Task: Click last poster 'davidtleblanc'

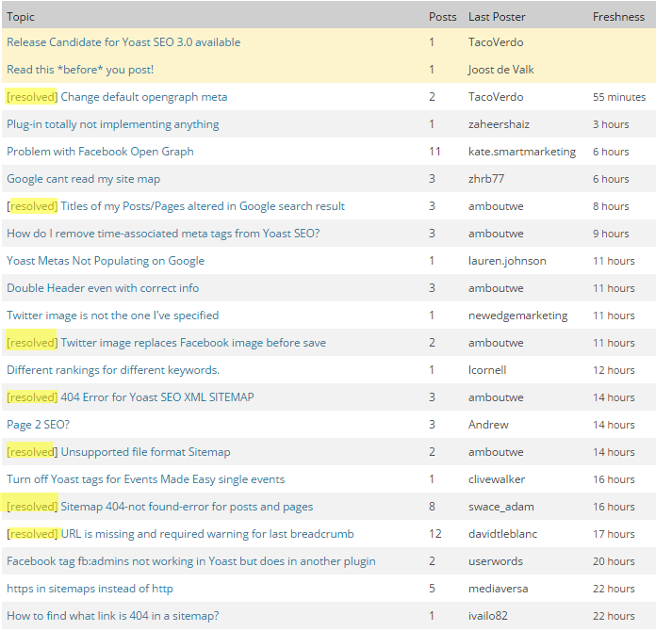Action: coord(502,534)
